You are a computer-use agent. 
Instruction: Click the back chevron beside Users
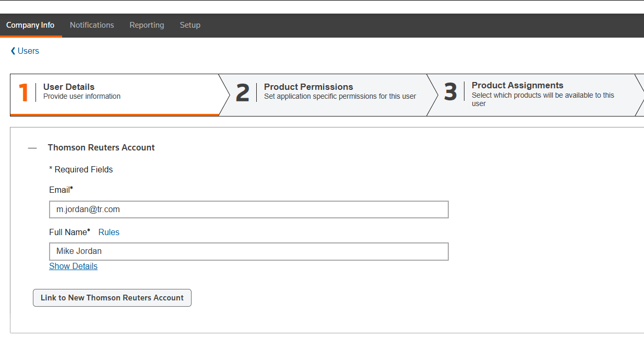[13, 51]
